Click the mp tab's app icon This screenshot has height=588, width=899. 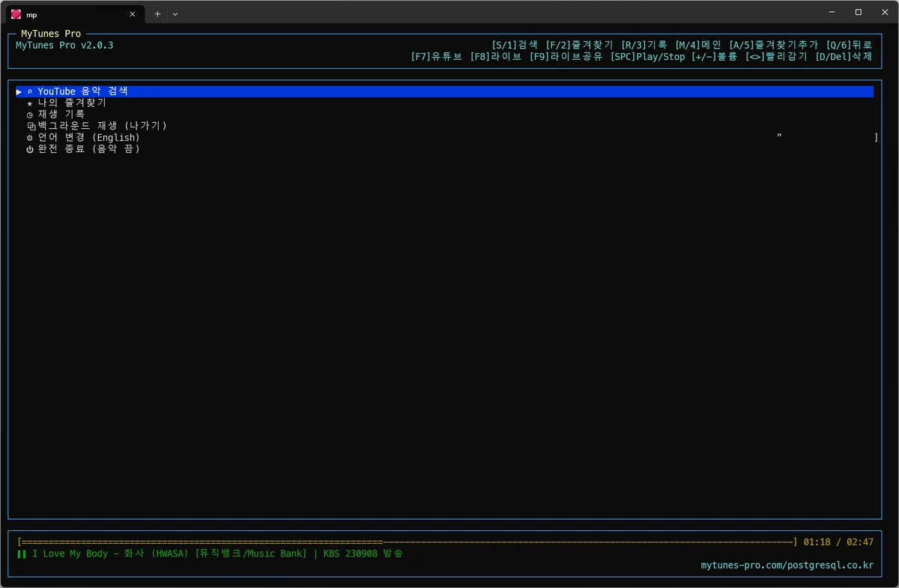tap(16, 13)
